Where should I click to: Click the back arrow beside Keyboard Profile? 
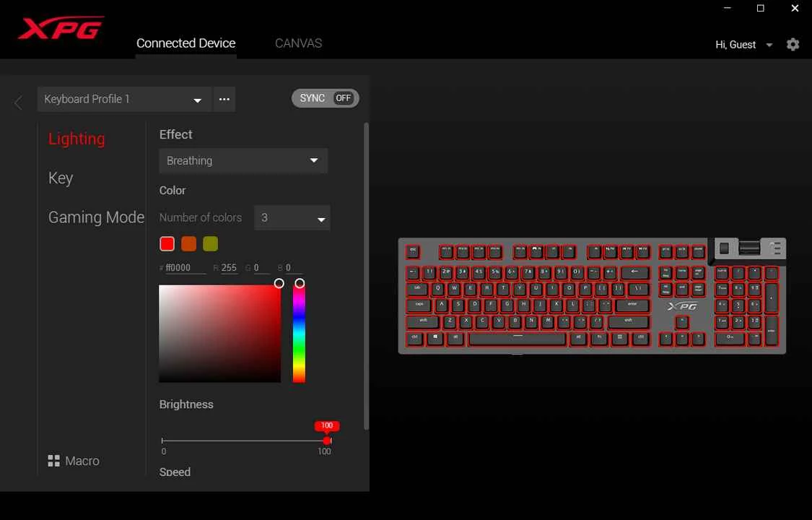(19, 103)
